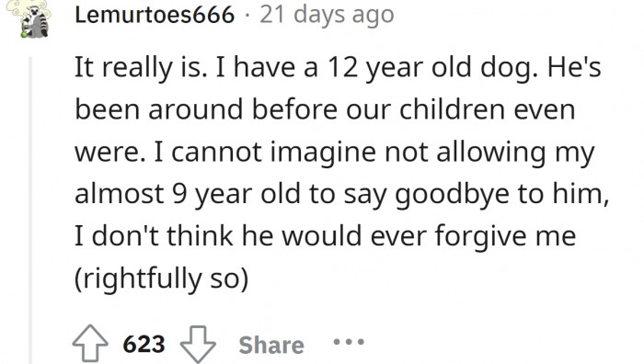Image resolution: width=644 pixels, height=364 pixels.
Task: Click the word 'children' in the comment
Action: [452, 109]
